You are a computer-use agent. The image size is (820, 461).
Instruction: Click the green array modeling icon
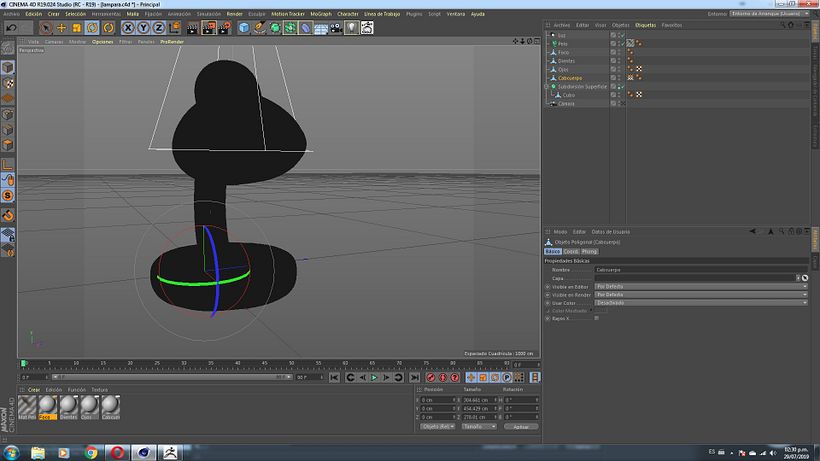(x=290, y=28)
